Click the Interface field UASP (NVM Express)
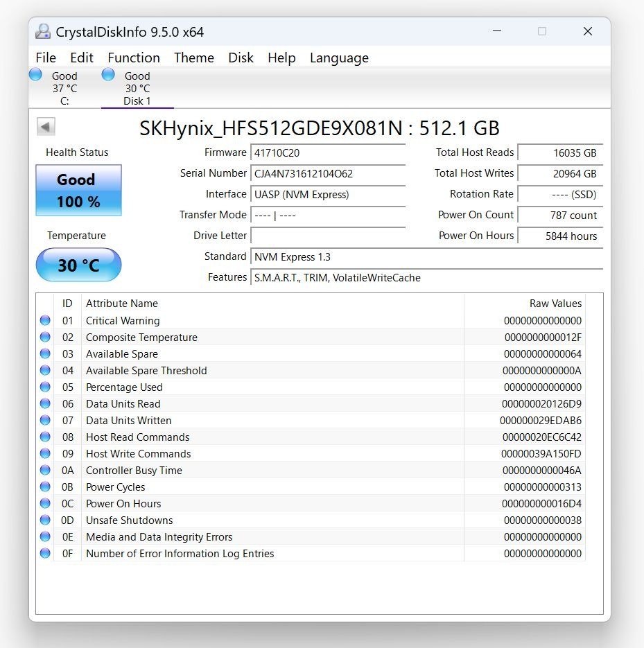Viewport: 644px width, 648px height. click(x=328, y=194)
